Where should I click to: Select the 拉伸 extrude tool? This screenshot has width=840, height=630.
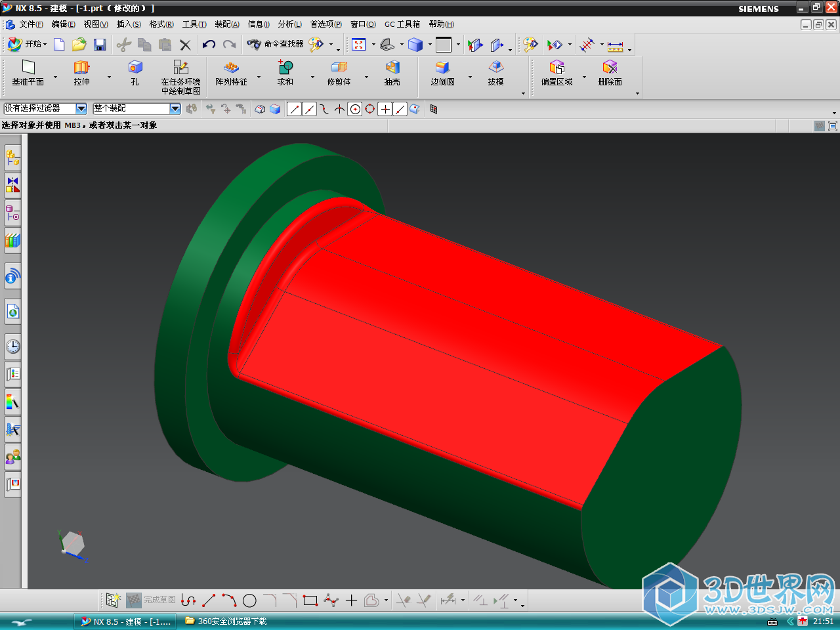[x=81, y=73]
